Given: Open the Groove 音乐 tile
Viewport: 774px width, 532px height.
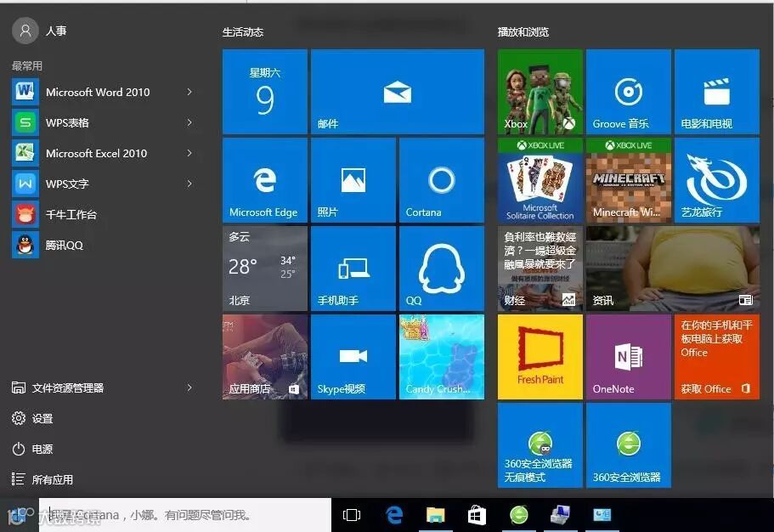Looking at the screenshot, I should click(629, 92).
